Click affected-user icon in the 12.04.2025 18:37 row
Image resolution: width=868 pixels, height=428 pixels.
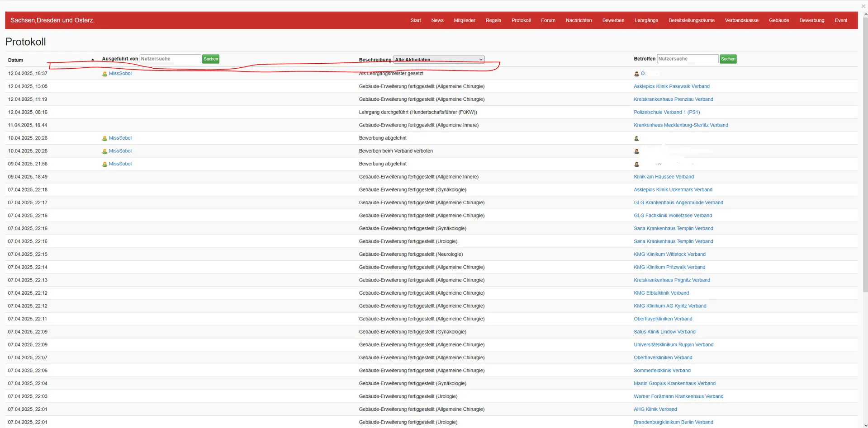[636, 74]
